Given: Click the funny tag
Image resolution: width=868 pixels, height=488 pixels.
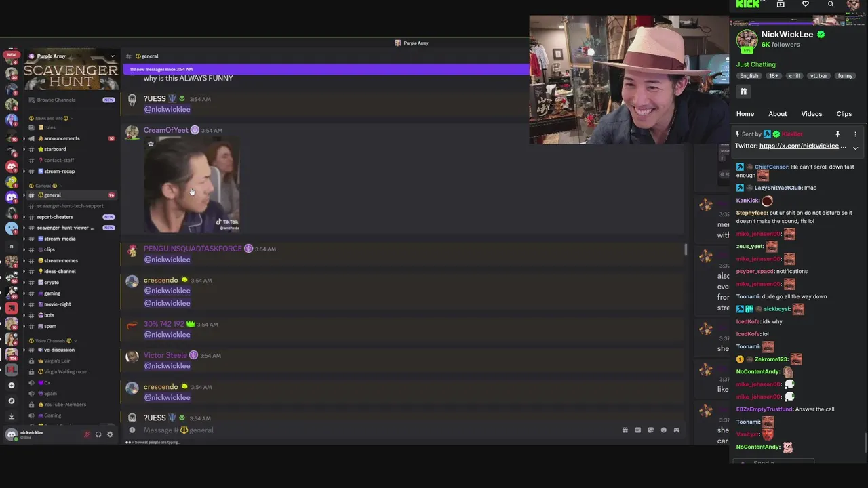Looking at the screenshot, I should coord(845,76).
